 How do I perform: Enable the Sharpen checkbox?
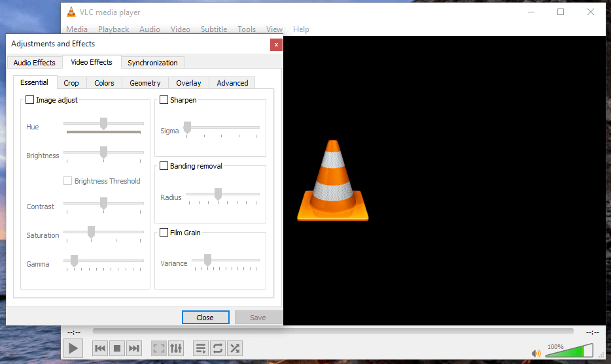coord(164,100)
